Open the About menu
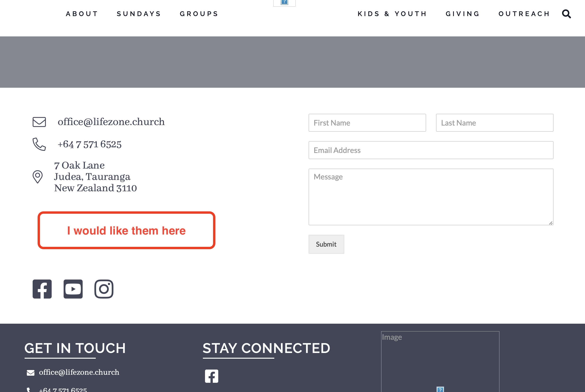The width and height of the screenshot is (585, 392). 82,14
